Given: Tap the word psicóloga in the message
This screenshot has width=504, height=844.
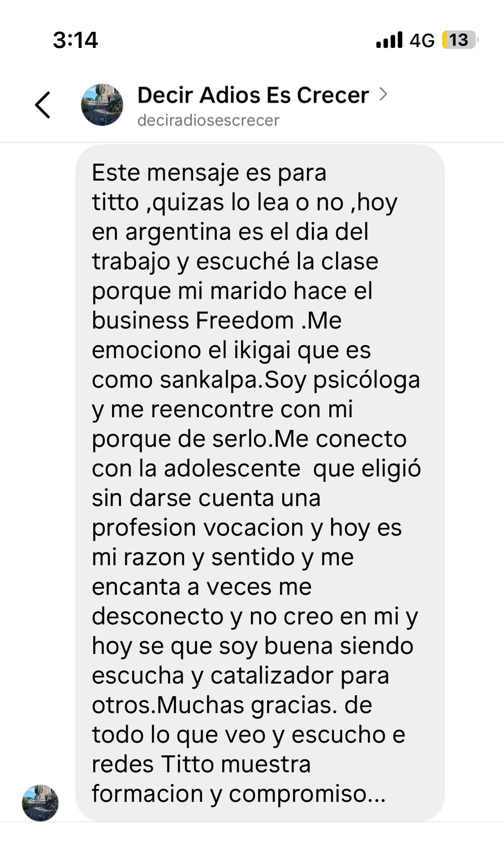Looking at the screenshot, I should tap(366, 380).
